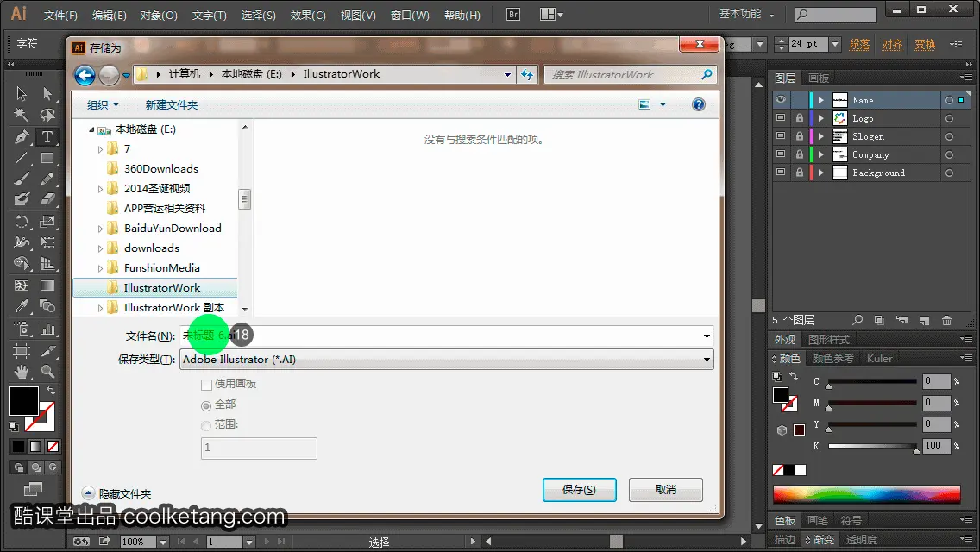The width and height of the screenshot is (980, 552).
Task: Select the Type tool
Action: click(47, 137)
